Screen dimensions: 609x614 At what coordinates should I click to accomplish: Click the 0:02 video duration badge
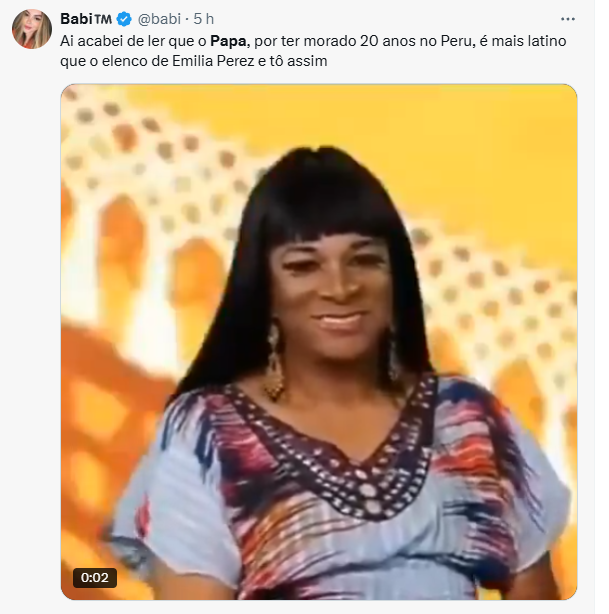point(95,578)
